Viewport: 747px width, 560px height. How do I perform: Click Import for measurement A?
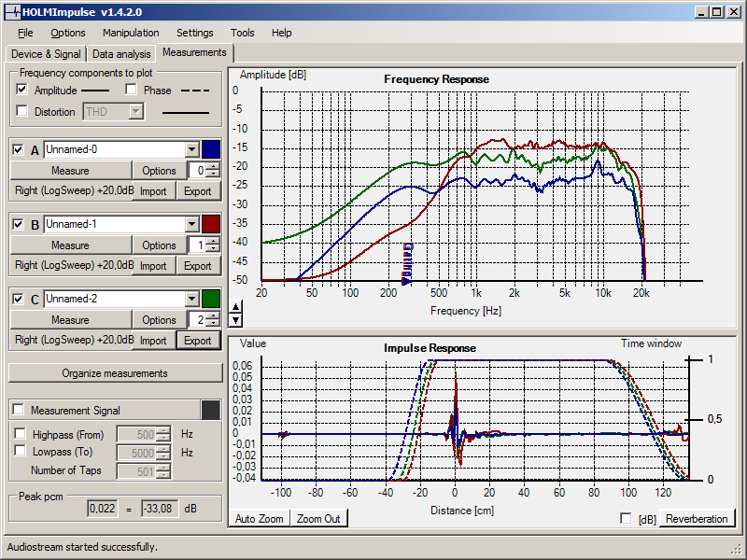point(153,191)
